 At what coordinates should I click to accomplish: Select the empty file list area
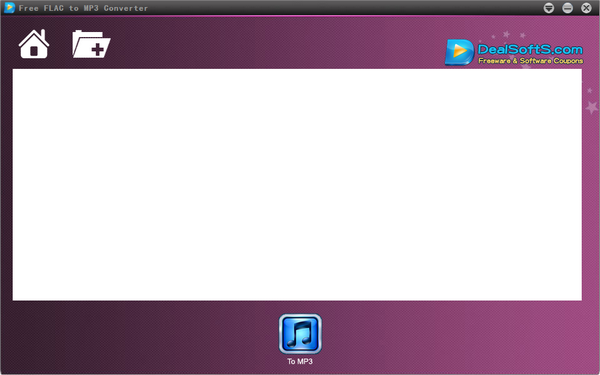pos(297,184)
